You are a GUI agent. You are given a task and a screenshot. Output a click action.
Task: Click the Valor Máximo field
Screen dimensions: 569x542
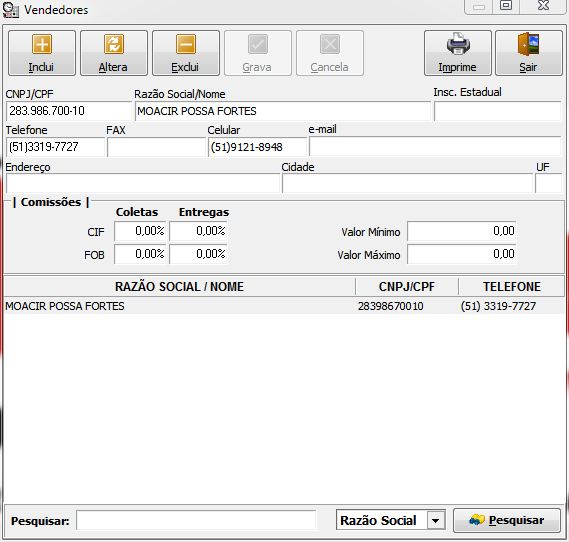pos(462,254)
